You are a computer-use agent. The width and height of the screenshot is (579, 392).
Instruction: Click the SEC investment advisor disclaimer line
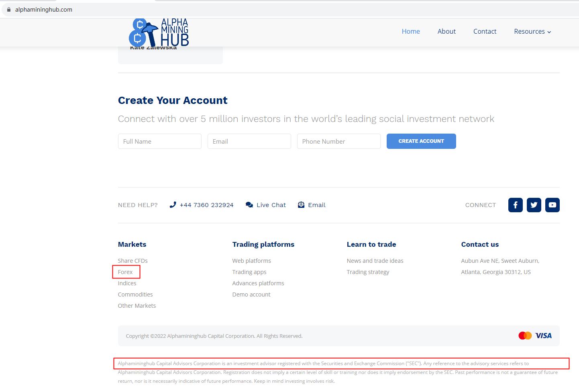pyautogui.click(x=323, y=364)
